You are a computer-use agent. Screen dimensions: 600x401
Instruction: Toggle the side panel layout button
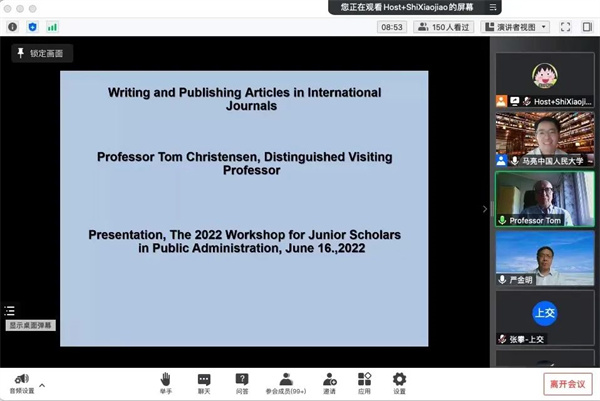(x=586, y=27)
